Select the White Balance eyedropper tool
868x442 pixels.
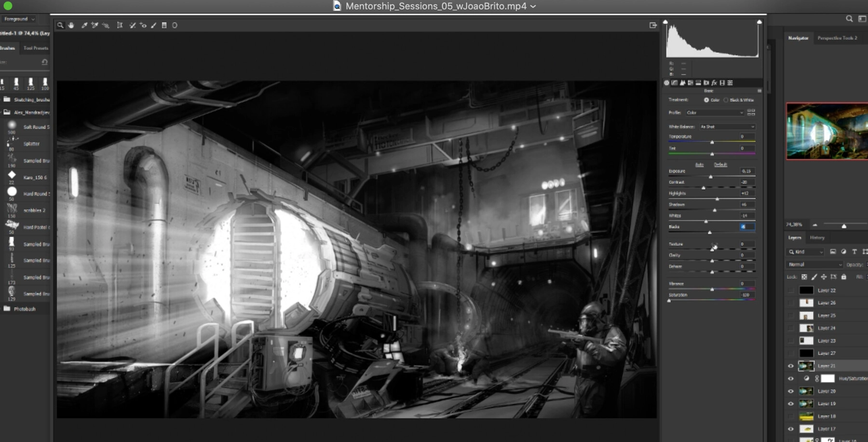click(x=84, y=26)
